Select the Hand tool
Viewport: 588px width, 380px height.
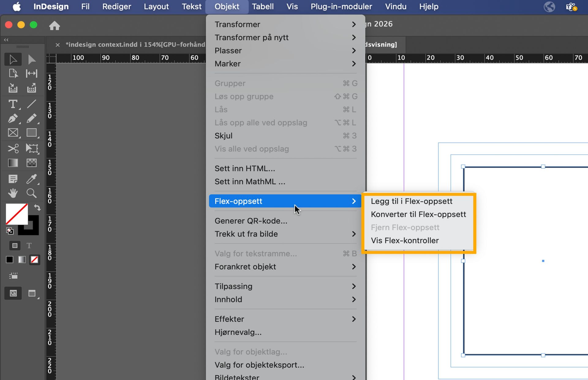[x=13, y=193]
